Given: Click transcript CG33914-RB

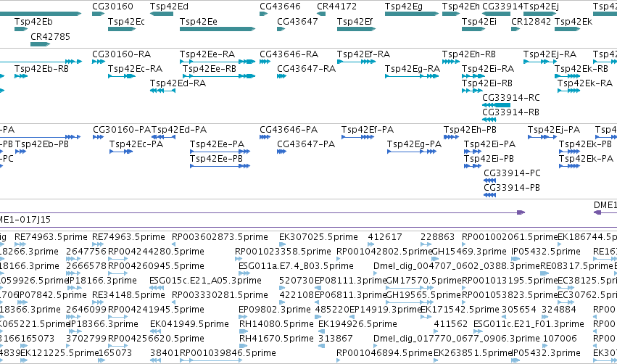Looking at the screenshot, I should (x=510, y=112).
